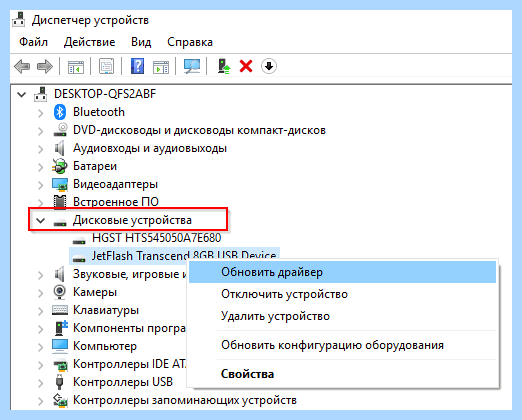Click the Камеры webcam icon
Image resolution: width=522 pixels, height=420 pixels.
tap(60, 292)
